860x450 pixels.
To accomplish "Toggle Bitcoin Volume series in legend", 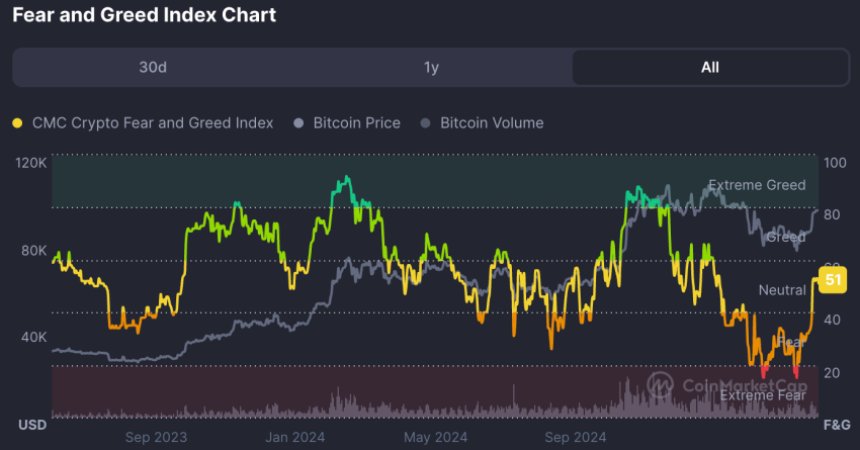I will (x=491, y=123).
